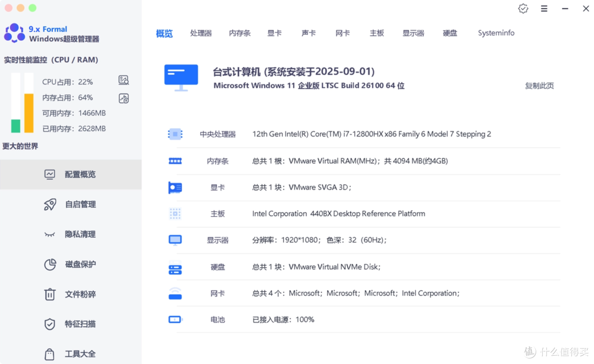Image resolution: width=594 pixels, height=364 pixels.
Task: Click the closed-eye icon for 隐私清理
Action: (50, 234)
